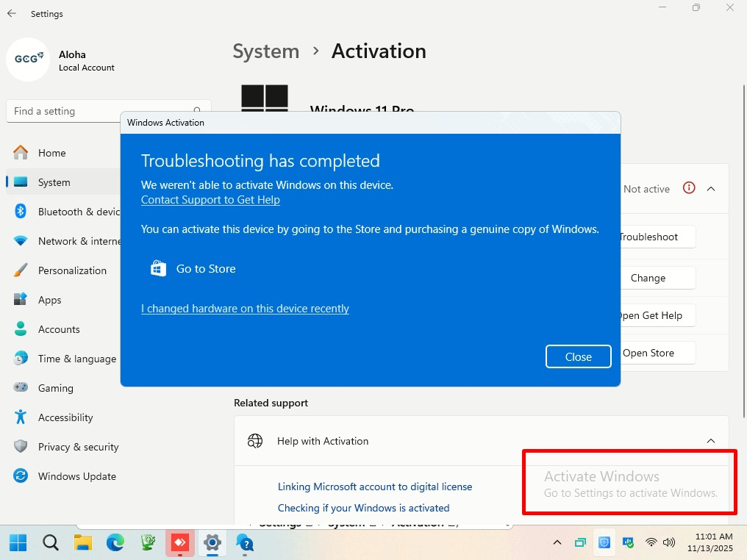This screenshot has width=747, height=560.
Task: Click the volume speaker tray icon
Action: 669,542
